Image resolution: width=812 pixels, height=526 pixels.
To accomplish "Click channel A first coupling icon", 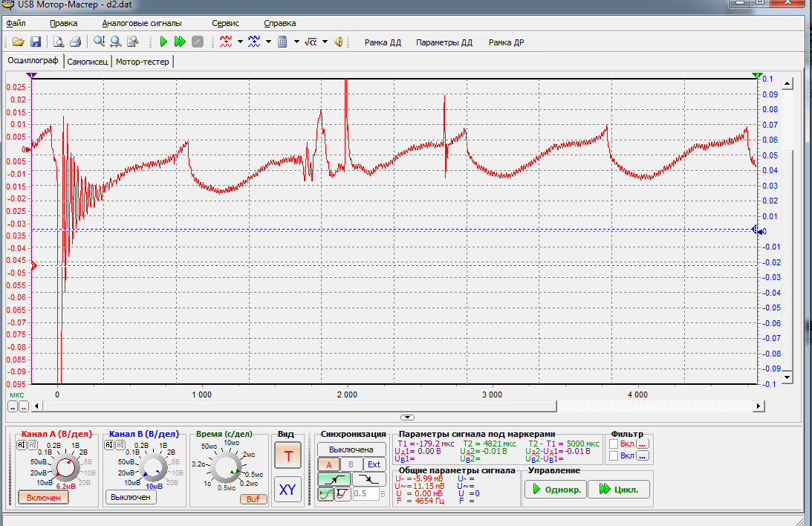I will [x=22, y=445].
